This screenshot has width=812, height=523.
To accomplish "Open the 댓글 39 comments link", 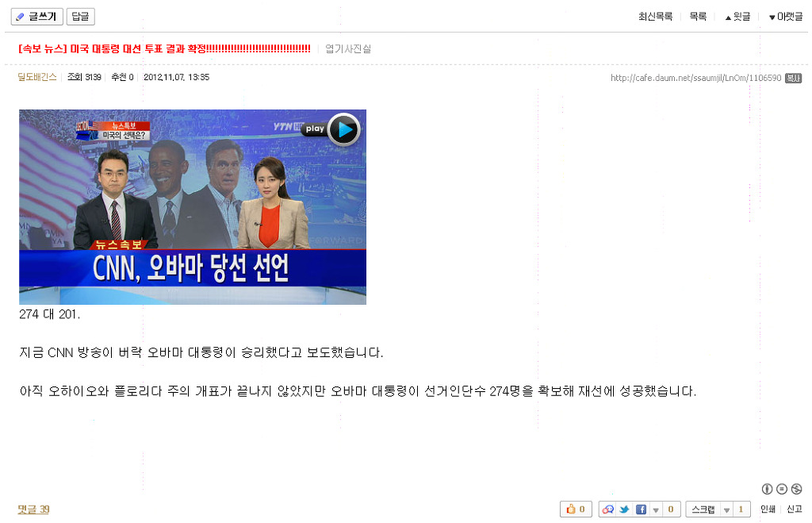I will click(x=33, y=509).
